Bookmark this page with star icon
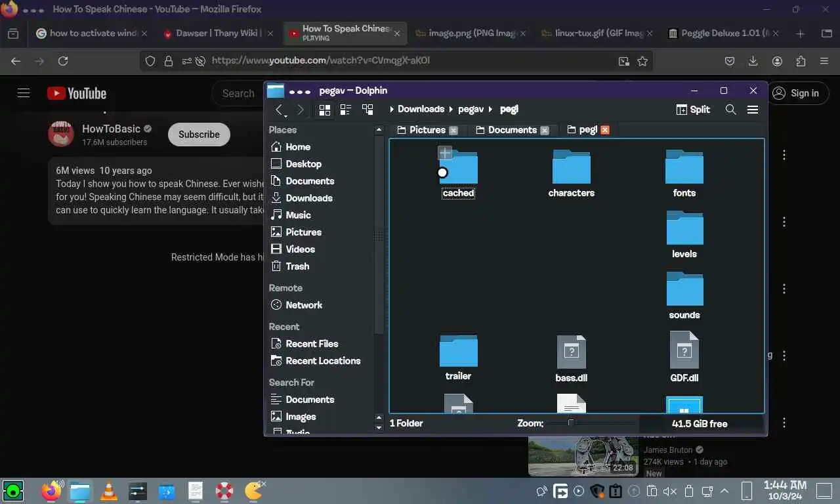 point(642,61)
